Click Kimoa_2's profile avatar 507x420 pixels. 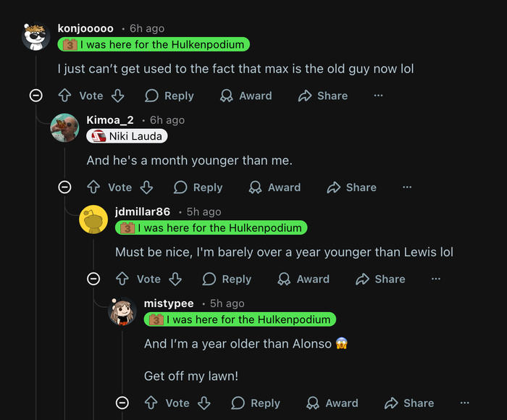(64, 127)
